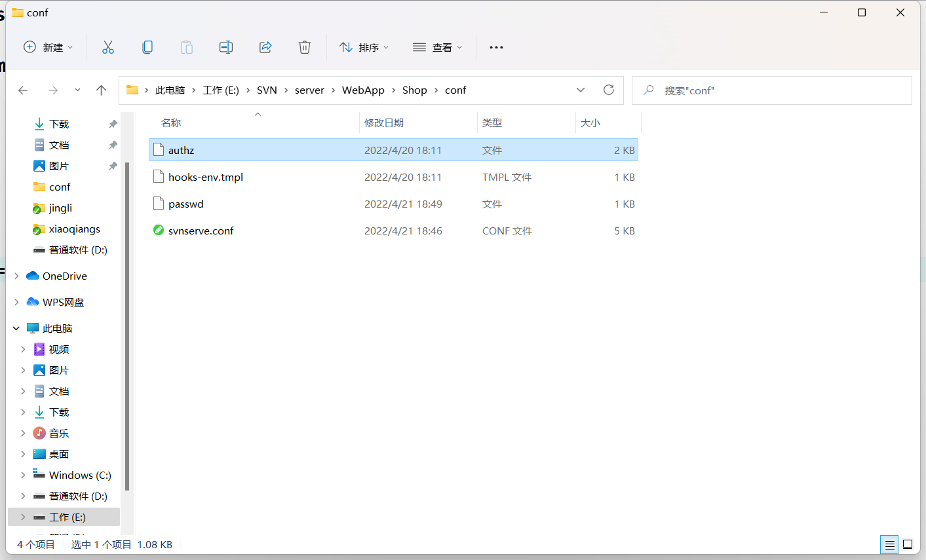Click the 2022/4/21 18:49 date cell

pos(403,204)
